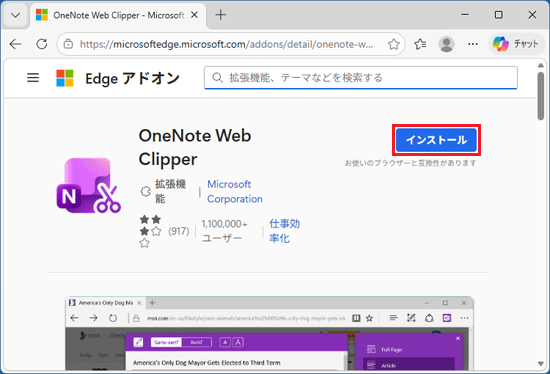This screenshot has width=550, height=374.
Task: Open the browser profile avatar
Action: pos(446,44)
